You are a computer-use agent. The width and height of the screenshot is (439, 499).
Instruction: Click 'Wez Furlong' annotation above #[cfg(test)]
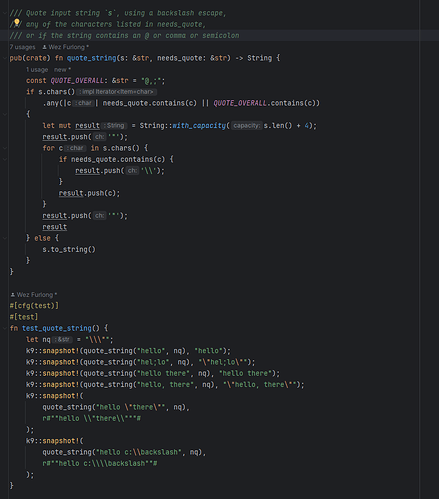(37, 295)
